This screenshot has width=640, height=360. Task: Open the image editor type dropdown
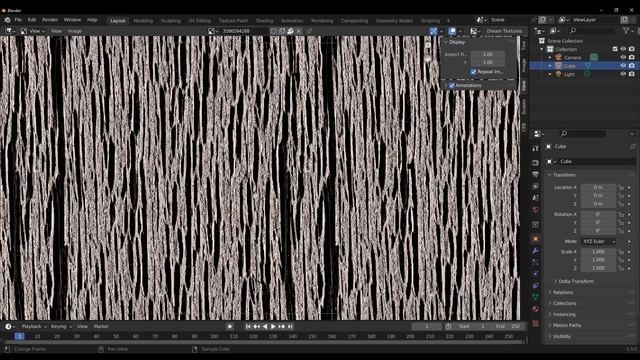coord(9,31)
